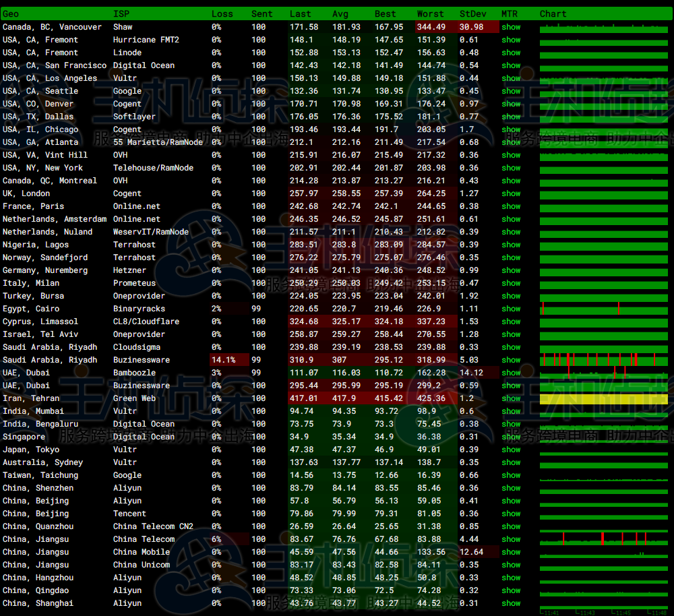Click the ISP column header
The width and height of the screenshot is (674, 616).
tap(121, 13)
